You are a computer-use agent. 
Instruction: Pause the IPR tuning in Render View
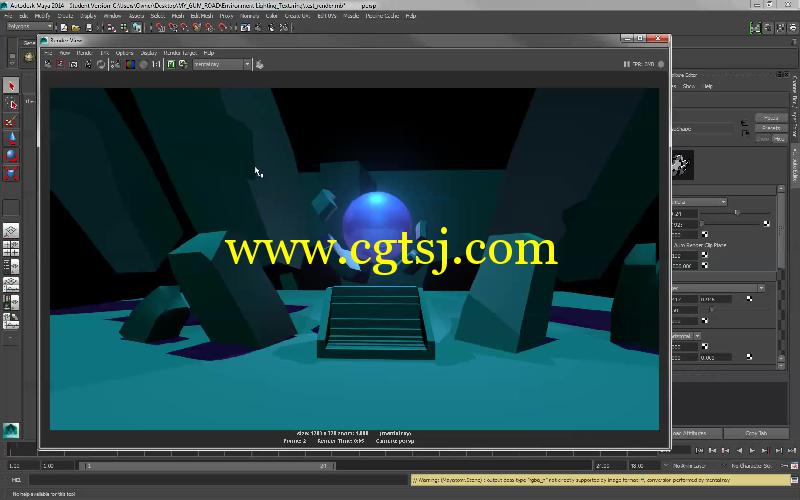626,64
